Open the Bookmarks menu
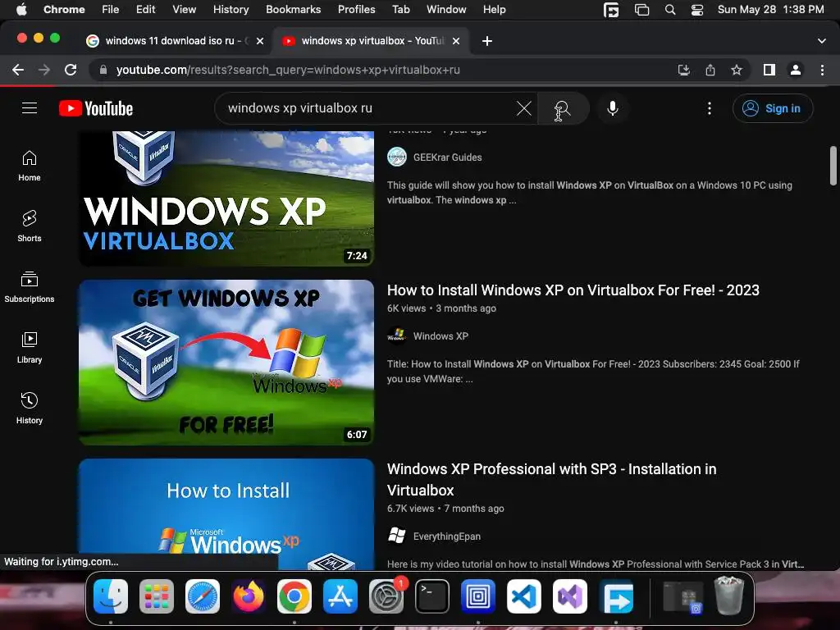Viewport: 840px width, 630px height. (x=293, y=9)
